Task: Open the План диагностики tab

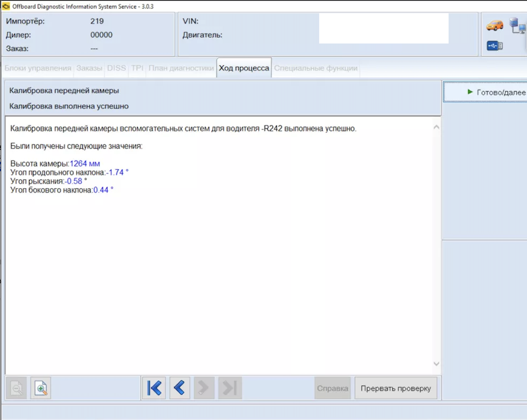Action: [x=181, y=68]
